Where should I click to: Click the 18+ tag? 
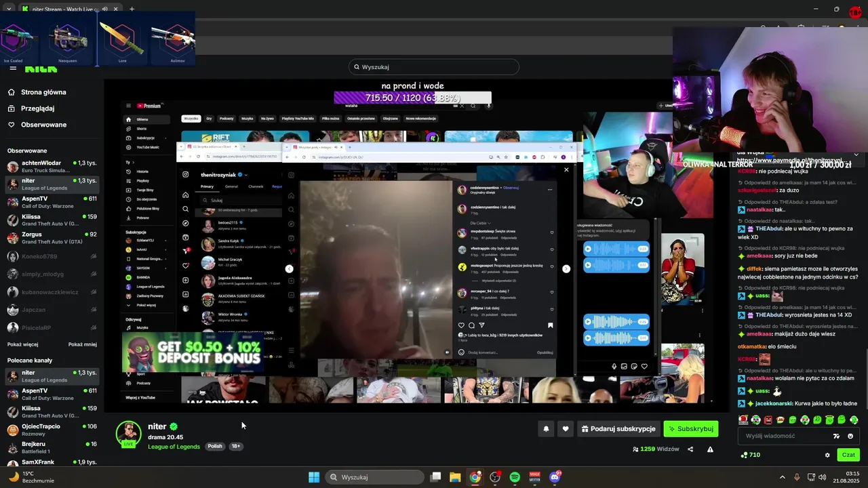click(x=235, y=447)
